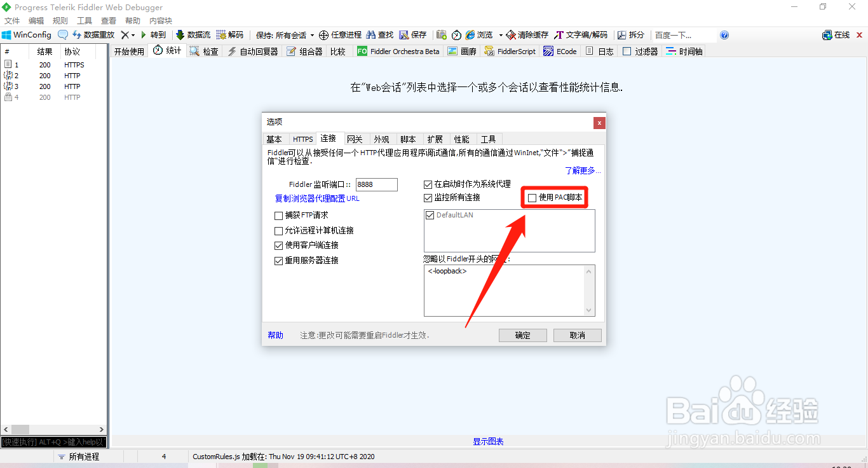Select the 检查 inspectors tab
Viewport: 868px width, 468px height.
coord(204,52)
